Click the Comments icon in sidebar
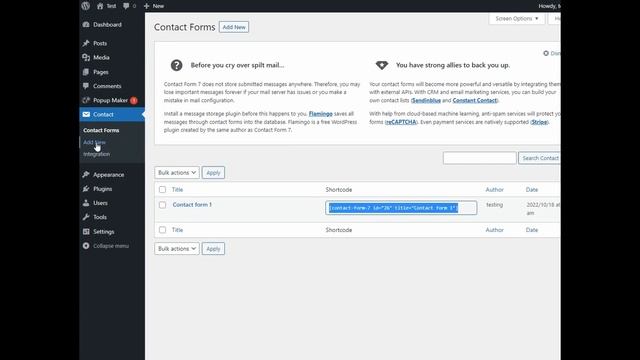Image resolution: width=640 pixels, height=360 pixels. coord(86,86)
